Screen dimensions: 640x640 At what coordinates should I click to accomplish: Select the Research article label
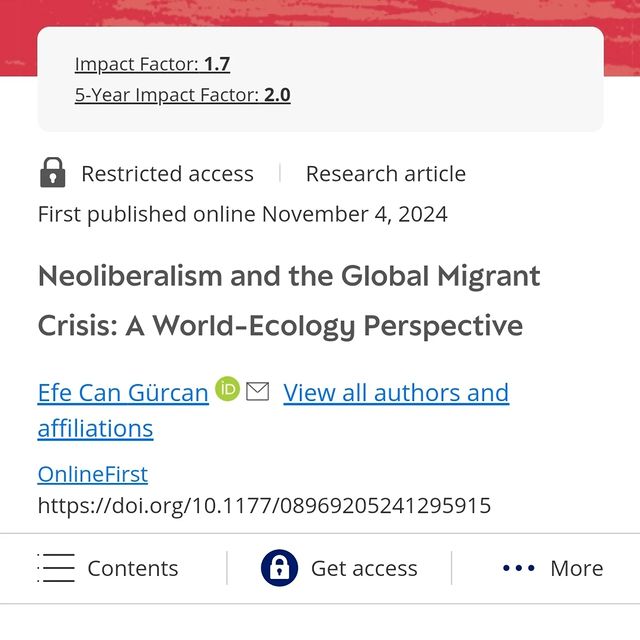[385, 173]
